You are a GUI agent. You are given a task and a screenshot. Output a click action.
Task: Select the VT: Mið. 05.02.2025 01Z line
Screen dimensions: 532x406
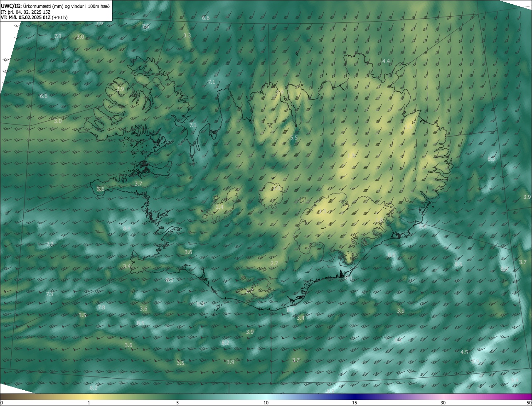click(34, 17)
